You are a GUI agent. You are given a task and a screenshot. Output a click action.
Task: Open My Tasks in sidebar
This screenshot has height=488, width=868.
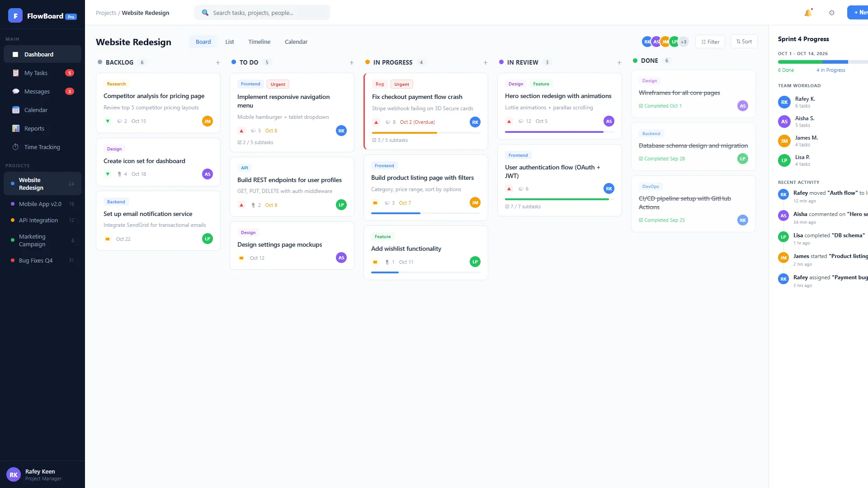[x=42, y=73]
